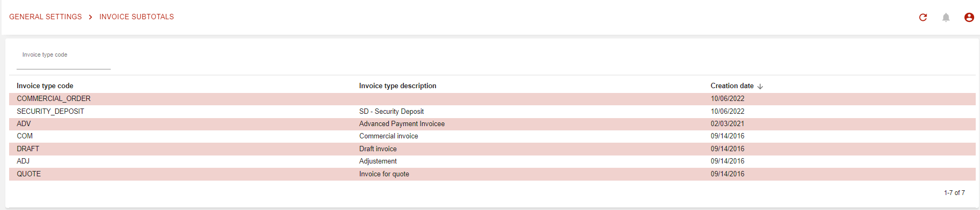Click the Advanced Payment Invoicee description
Image resolution: width=980 pixels, height=210 pixels.
402,124
